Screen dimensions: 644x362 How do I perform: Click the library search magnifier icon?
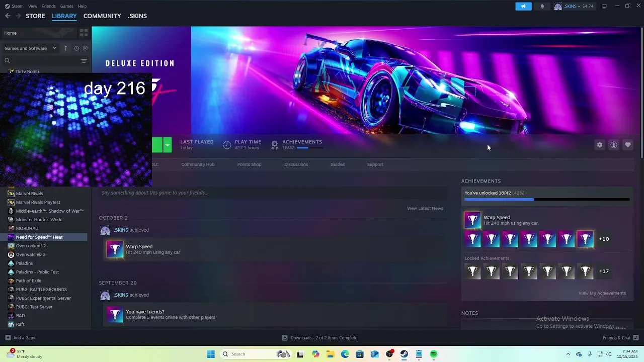(x=7, y=61)
